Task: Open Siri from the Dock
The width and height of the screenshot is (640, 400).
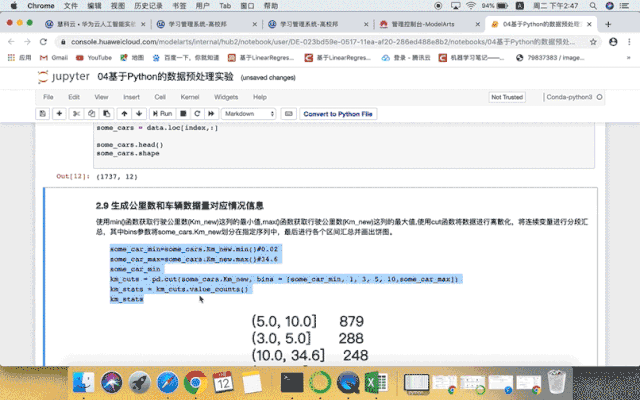Action: tap(111, 383)
